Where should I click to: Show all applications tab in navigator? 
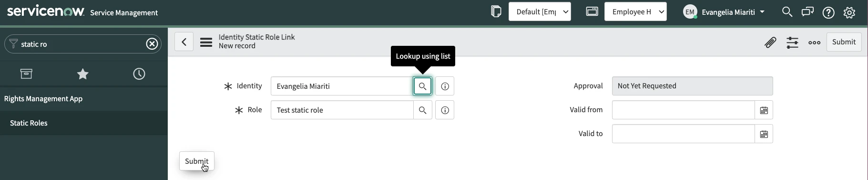coord(26,74)
